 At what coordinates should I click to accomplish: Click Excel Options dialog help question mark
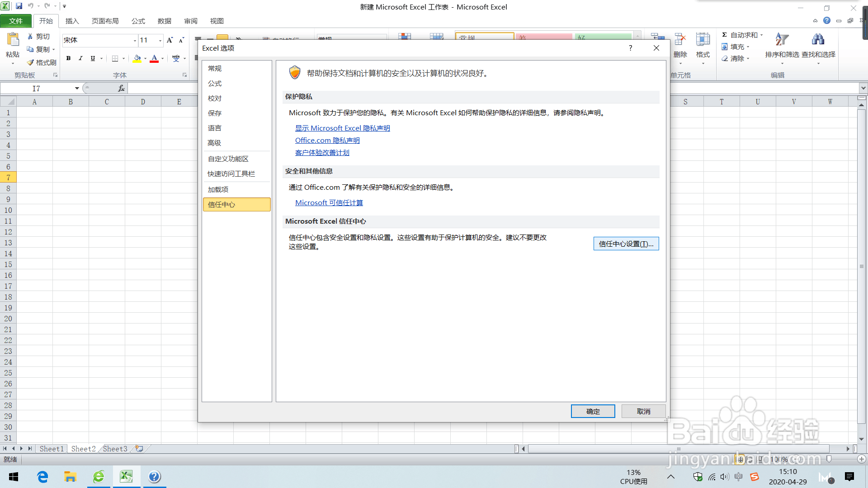630,48
